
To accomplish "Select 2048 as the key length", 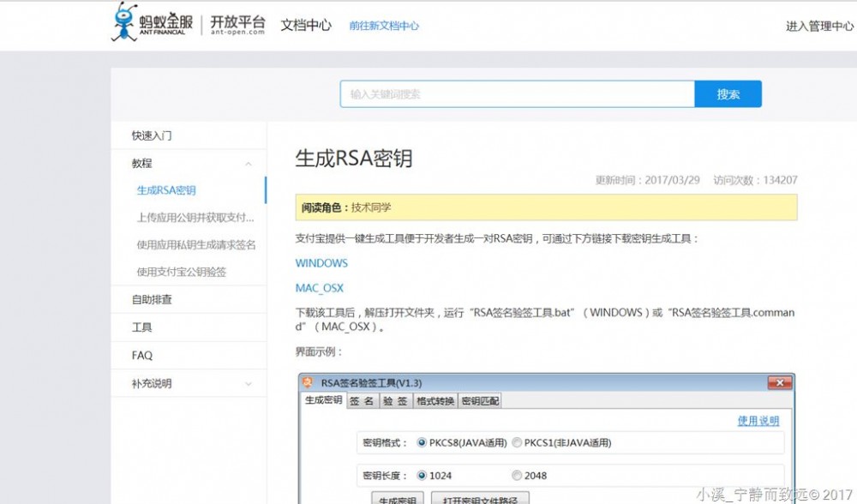I will [x=517, y=475].
